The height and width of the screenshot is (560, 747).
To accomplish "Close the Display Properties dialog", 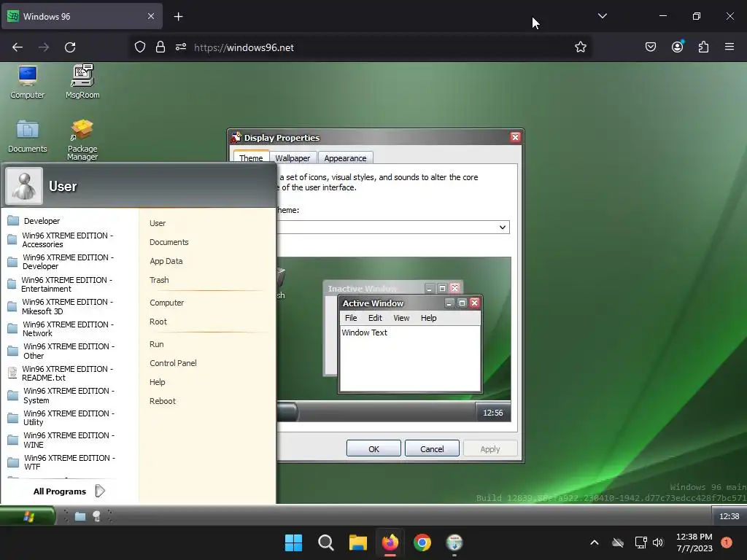I will click(515, 137).
